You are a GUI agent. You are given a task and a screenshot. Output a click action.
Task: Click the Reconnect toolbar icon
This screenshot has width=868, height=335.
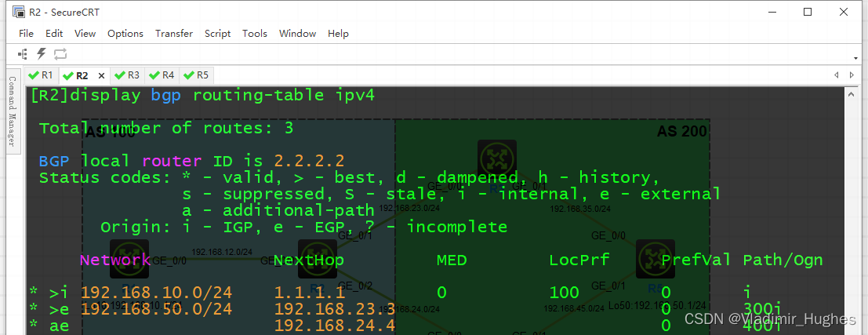click(x=60, y=53)
